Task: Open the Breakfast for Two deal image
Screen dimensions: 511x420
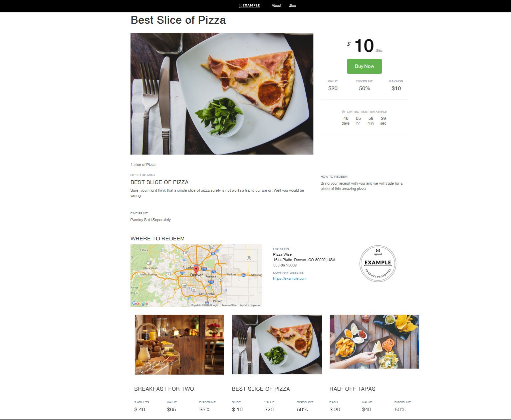Action: [x=179, y=345]
